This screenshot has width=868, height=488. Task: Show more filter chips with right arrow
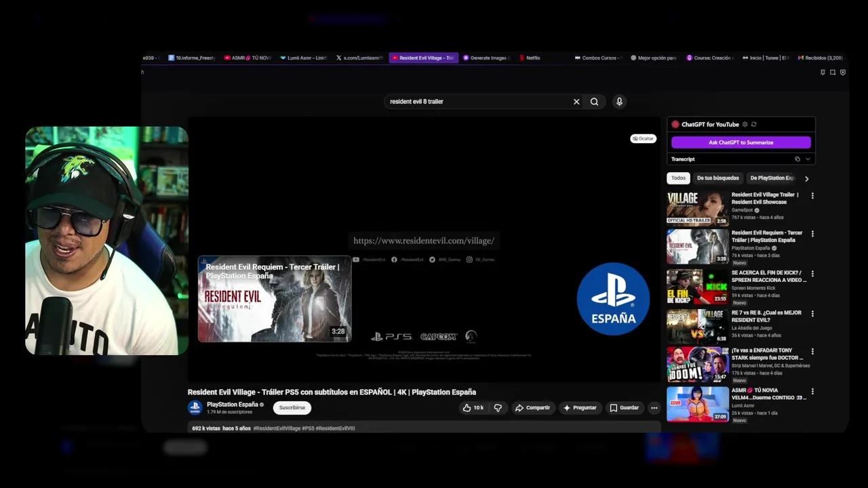[x=806, y=179]
